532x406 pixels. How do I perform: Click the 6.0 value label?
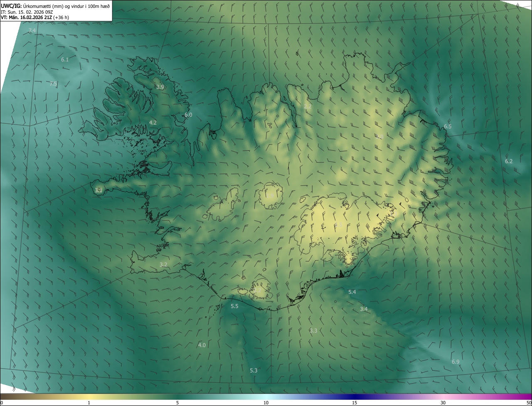pyautogui.click(x=188, y=115)
